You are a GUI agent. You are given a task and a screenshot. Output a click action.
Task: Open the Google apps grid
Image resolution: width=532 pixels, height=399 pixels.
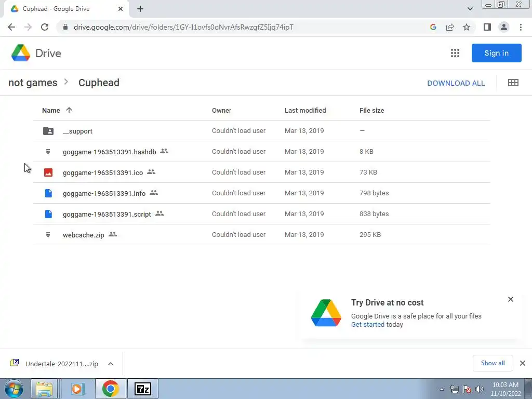click(x=455, y=53)
